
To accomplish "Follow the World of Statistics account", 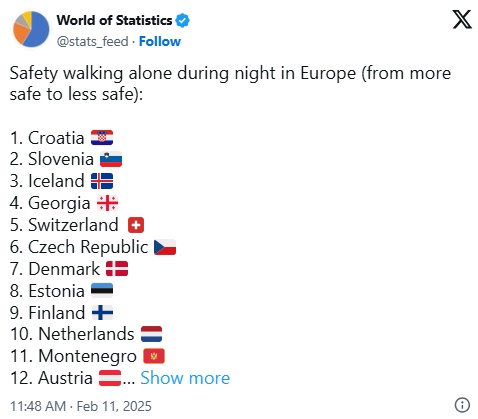I will [160, 42].
